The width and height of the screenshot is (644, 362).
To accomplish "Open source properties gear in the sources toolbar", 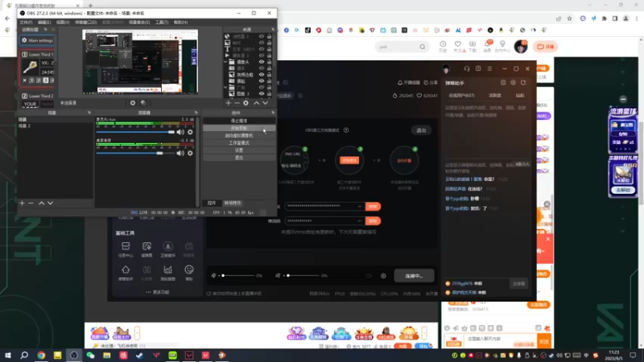I will [x=246, y=103].
